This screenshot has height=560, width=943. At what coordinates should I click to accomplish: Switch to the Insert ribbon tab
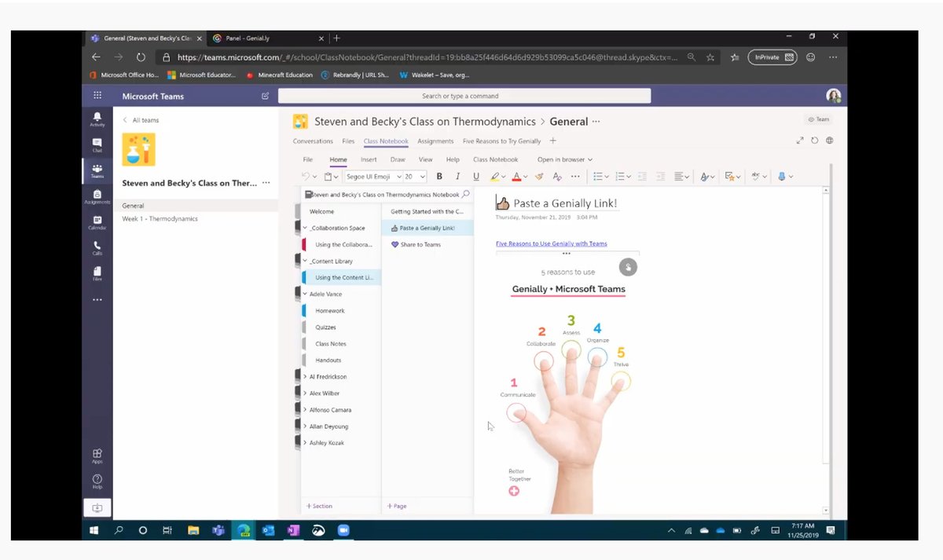[x=369, y=159]
